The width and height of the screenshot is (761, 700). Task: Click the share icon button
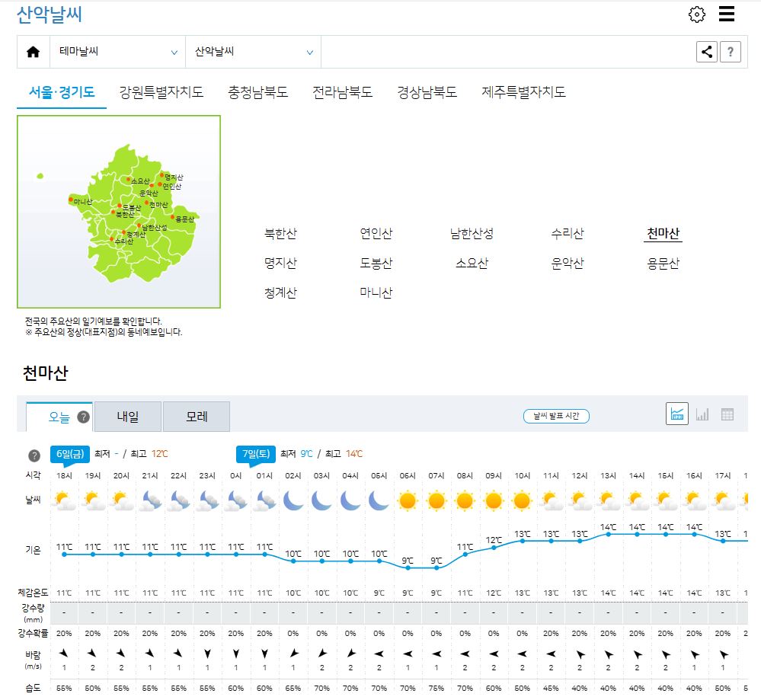(707, 52)
